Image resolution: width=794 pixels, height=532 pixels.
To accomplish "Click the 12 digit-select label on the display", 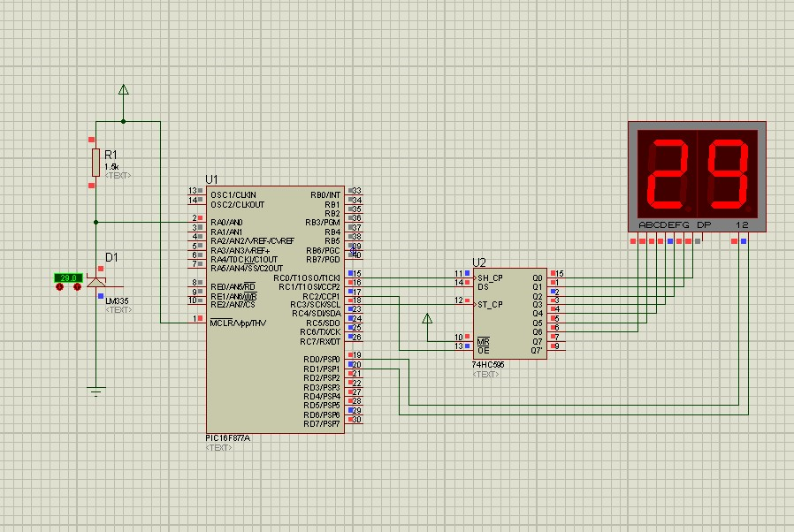I will pos(742,224).
